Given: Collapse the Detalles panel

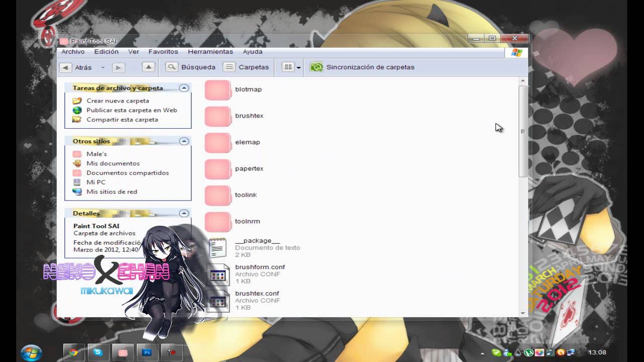Looking at the screenshot, I should pos(184,213).
